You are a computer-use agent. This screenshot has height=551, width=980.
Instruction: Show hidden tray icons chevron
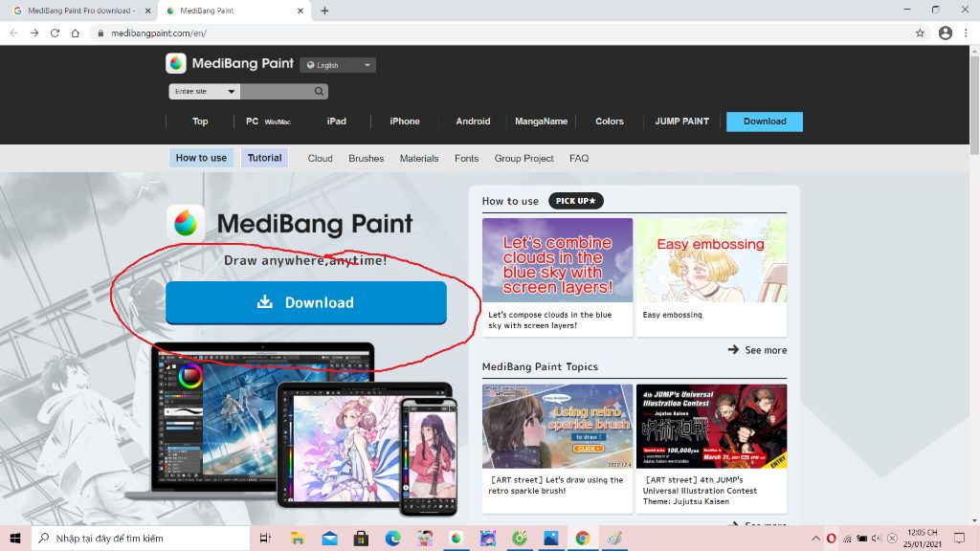tap(815, 538)
